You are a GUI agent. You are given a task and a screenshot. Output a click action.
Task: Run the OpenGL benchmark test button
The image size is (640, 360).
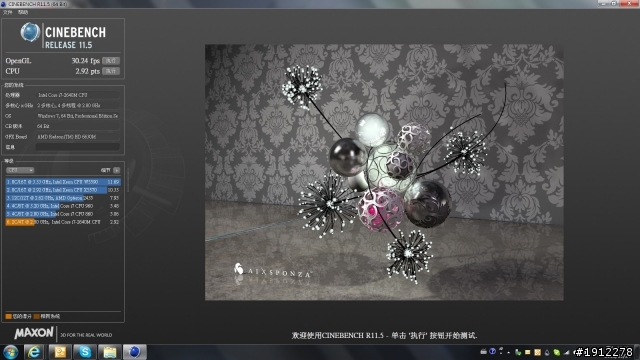(111, 61)
